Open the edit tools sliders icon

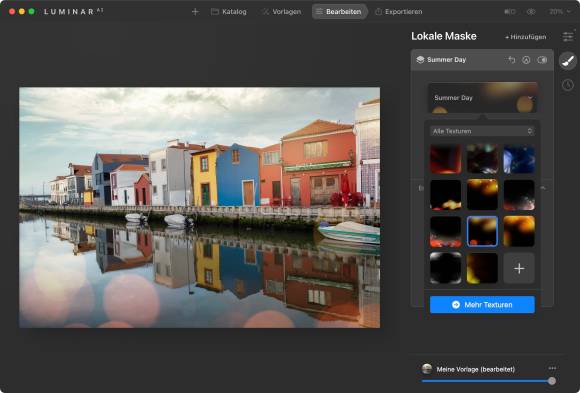click(568, 37)
